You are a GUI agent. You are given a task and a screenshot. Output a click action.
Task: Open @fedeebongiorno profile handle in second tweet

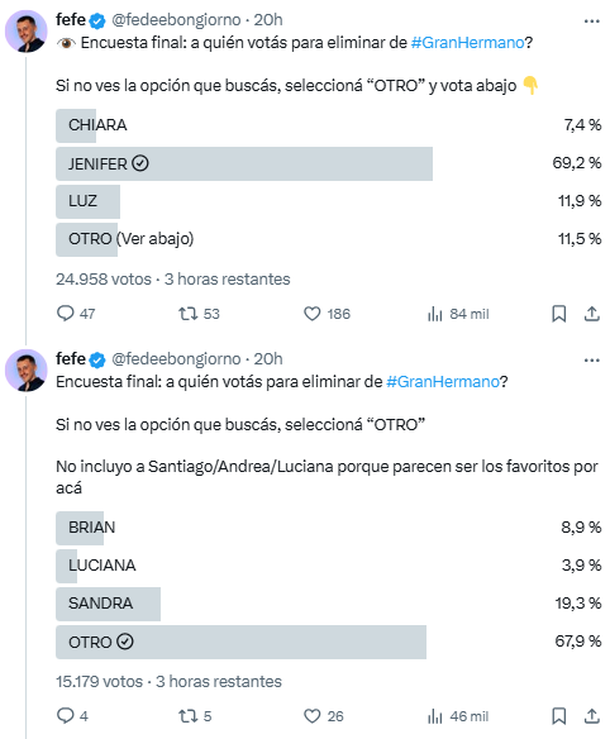[x=177, y=358]
